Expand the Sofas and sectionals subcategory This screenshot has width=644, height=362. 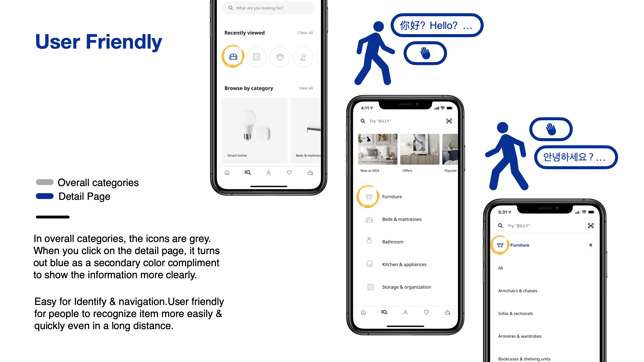tap(515, 313)
